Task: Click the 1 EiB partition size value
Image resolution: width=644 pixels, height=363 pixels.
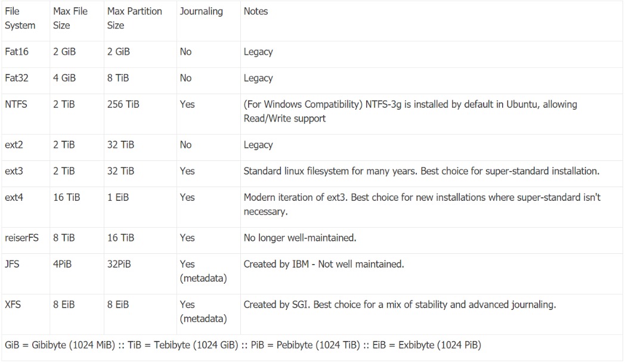Action: point(118,197)
